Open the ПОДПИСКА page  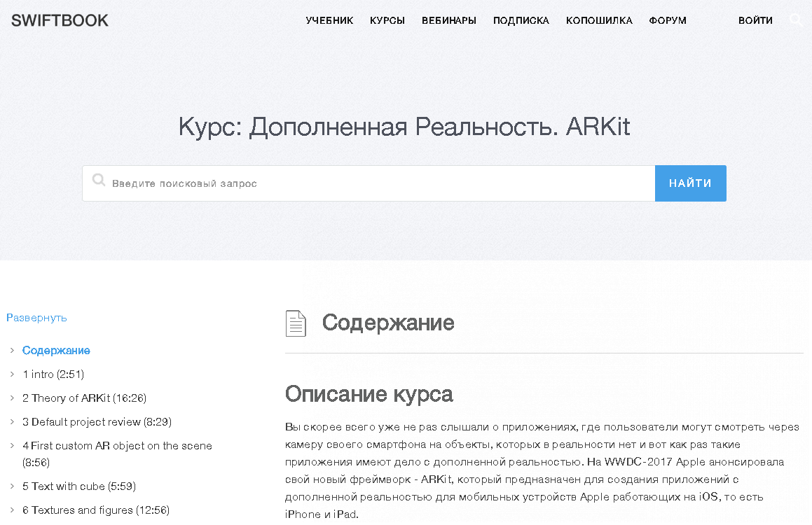pos(521,20)
